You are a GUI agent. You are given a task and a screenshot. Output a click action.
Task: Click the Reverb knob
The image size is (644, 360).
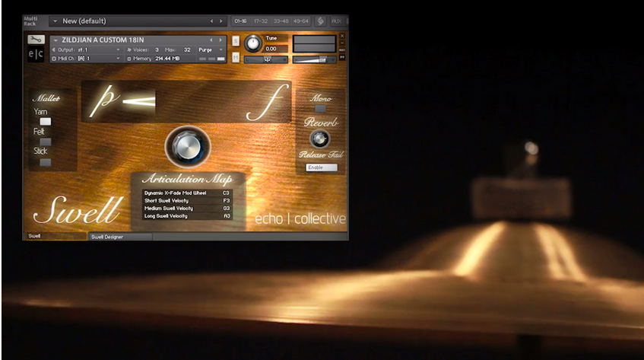319,139
